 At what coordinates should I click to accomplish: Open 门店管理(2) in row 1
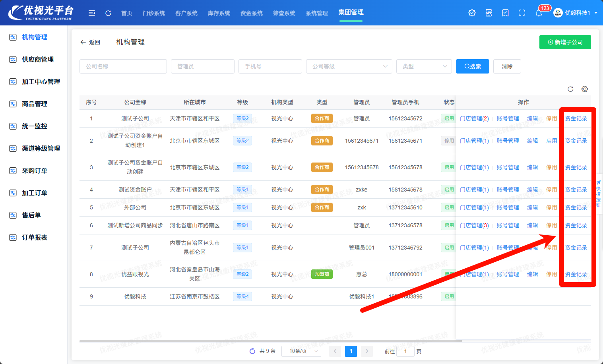coord(474,118)
